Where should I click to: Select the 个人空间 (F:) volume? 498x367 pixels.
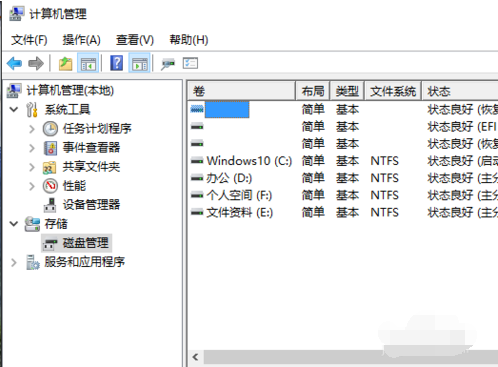click(239, 195)
